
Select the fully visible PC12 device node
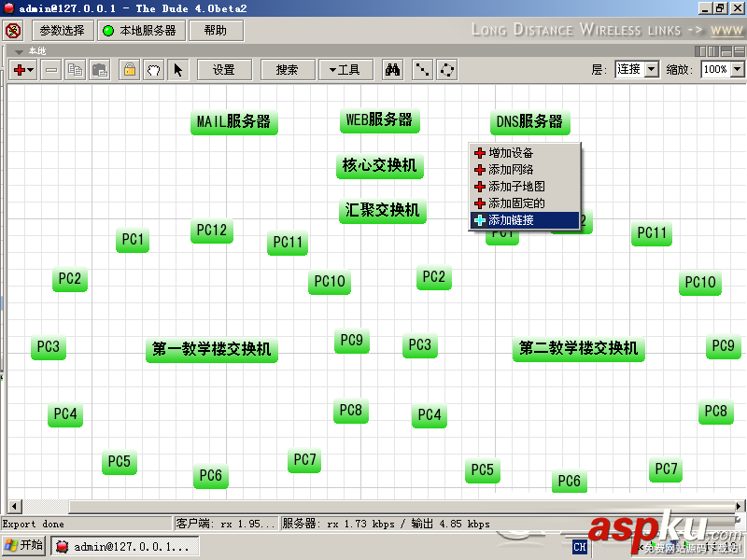pyautogui.click(x=212, y=231)
